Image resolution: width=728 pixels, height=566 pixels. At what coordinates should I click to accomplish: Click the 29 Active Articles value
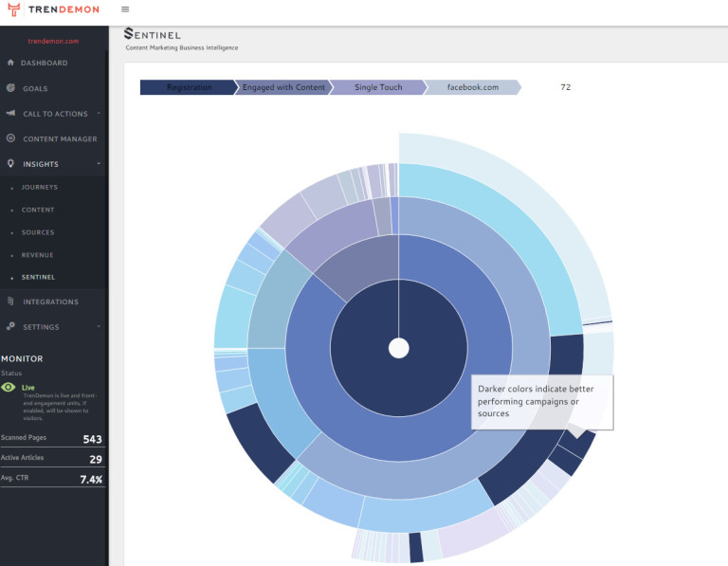click(96, 459)
